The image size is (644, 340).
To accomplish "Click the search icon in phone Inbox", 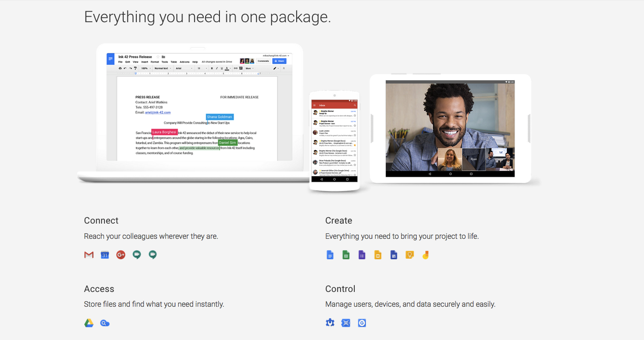I will point(355,105).
